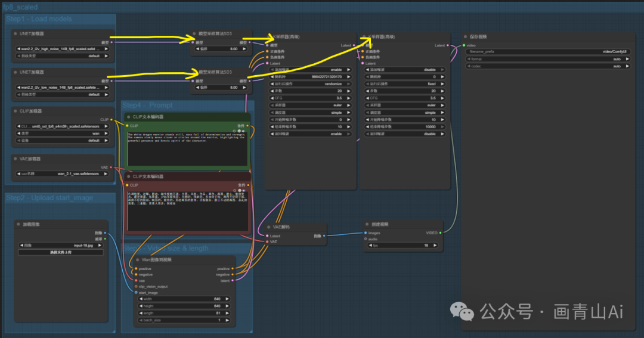Click the clip_vision_output input port
The image size is (644, 338).
click(136, 287)
